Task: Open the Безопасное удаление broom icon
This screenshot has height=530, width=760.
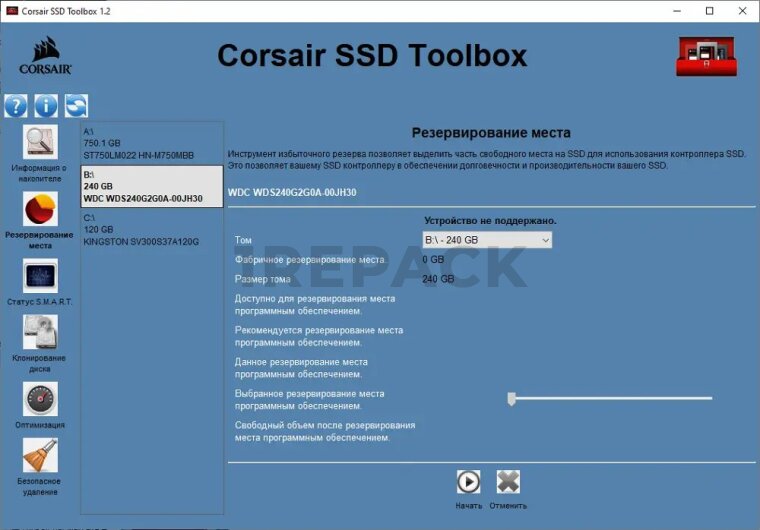Action: 40,456
